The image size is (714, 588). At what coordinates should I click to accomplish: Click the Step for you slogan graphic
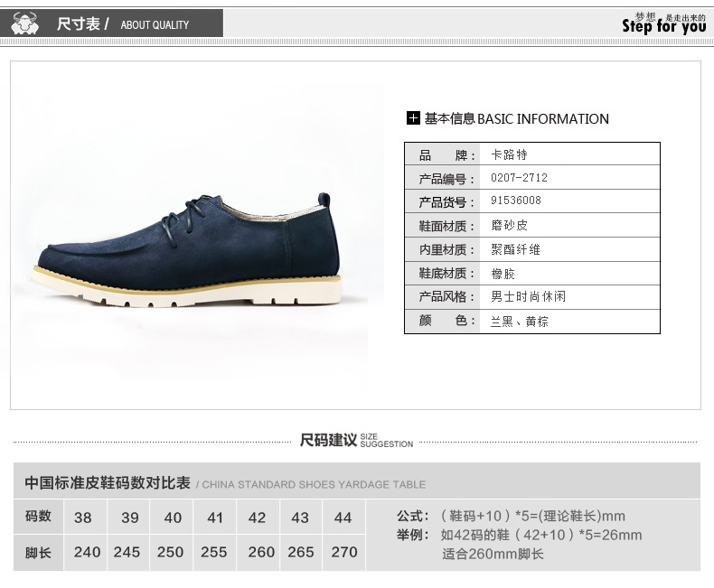pyautogui.click(x=663, y=23)
